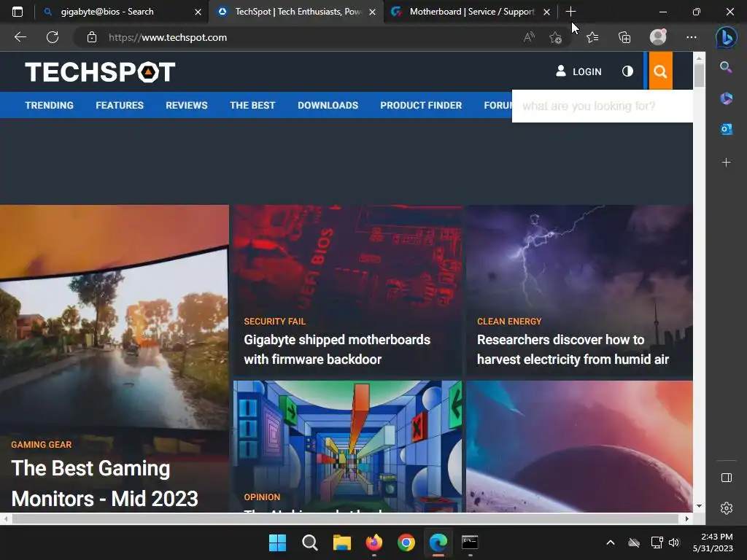Click the horizontal scrollbar thumb
The image size is (747, 560).
[x=345, y=518]
